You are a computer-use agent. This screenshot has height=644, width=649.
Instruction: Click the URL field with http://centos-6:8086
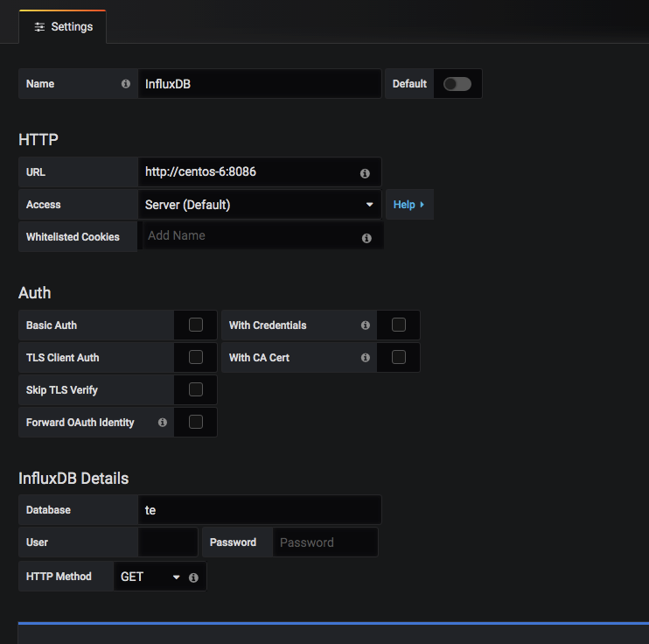point(260,171)
